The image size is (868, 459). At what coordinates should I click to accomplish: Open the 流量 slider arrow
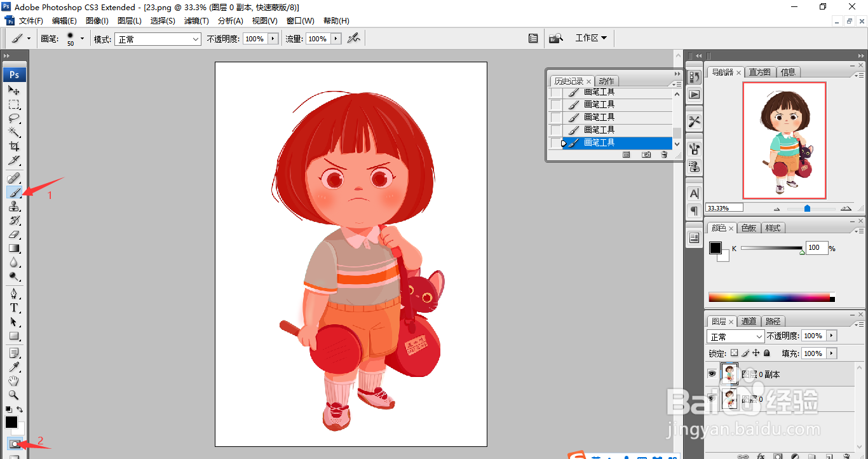[336, 39]
